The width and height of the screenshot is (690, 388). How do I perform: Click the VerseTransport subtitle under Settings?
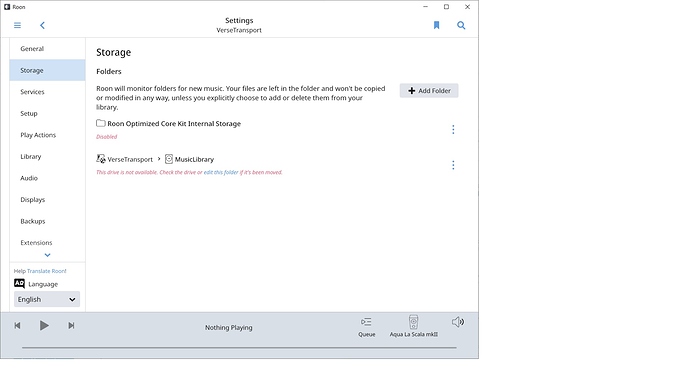[x=239, y=30]
